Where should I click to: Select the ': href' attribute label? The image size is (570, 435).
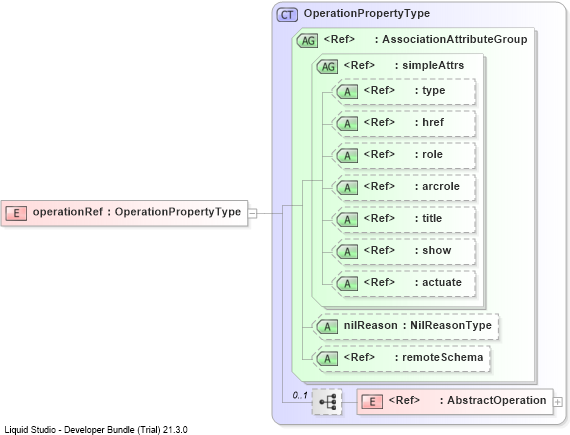pos(429,122)
